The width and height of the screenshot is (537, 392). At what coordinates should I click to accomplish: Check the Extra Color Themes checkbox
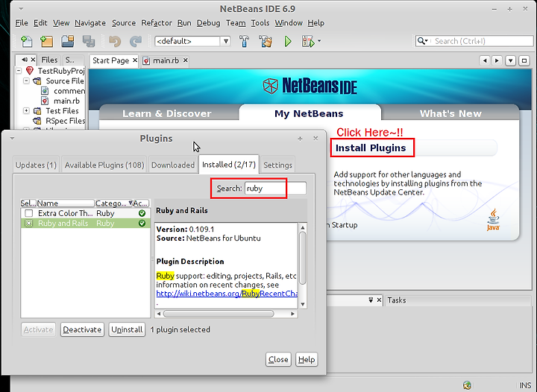point(29,213)
